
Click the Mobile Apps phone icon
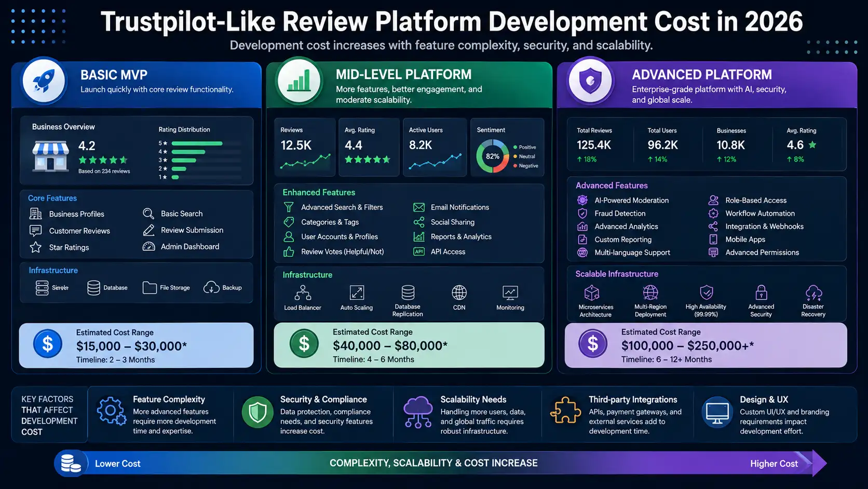(713, 239)
